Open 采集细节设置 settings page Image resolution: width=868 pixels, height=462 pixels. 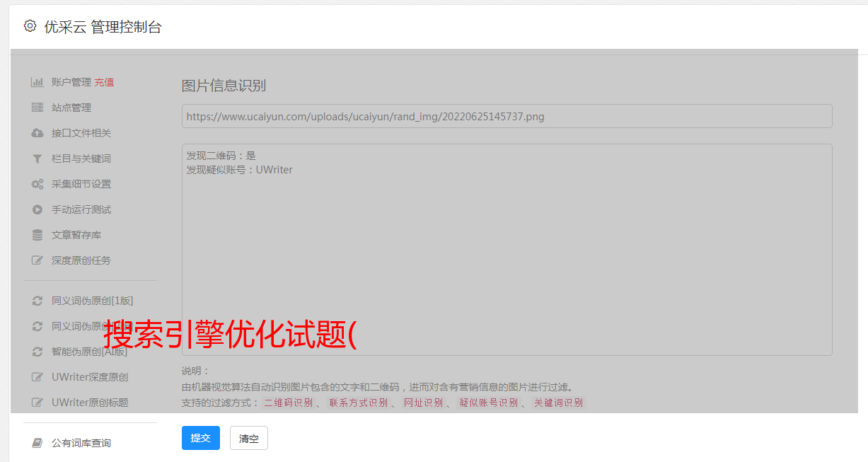(x=81, y=184)
